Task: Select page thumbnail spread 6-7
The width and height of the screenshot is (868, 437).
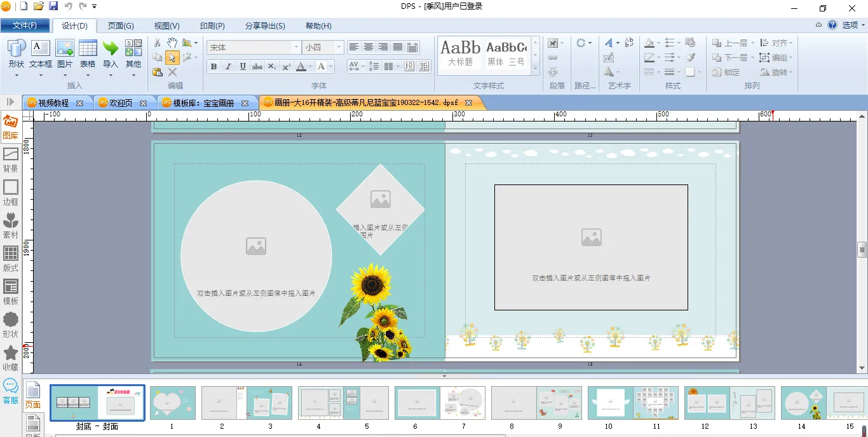Action: [440, 403]
